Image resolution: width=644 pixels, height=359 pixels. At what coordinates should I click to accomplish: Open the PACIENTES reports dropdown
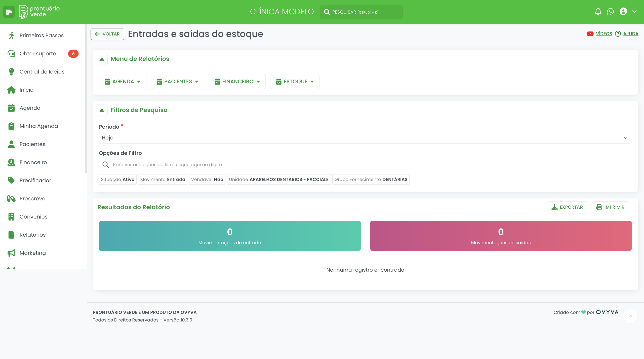click(x=177, y=82)
